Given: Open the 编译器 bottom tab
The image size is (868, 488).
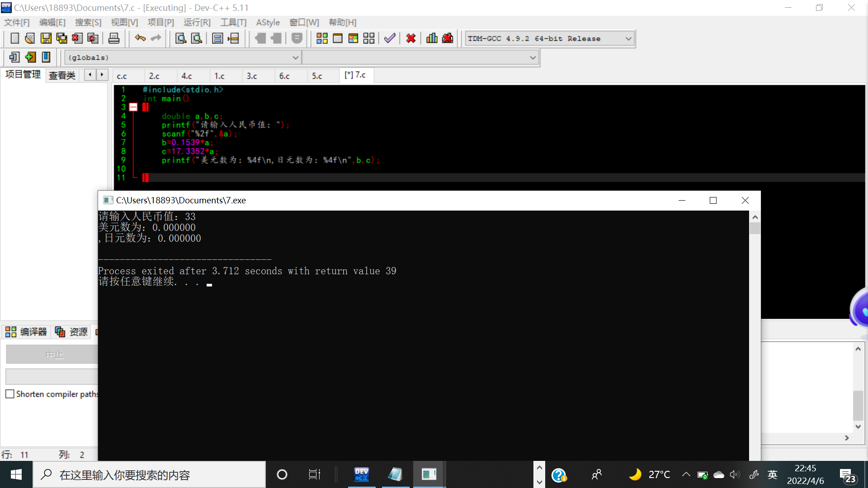Looking at the screenshot, I should (26, 332).
